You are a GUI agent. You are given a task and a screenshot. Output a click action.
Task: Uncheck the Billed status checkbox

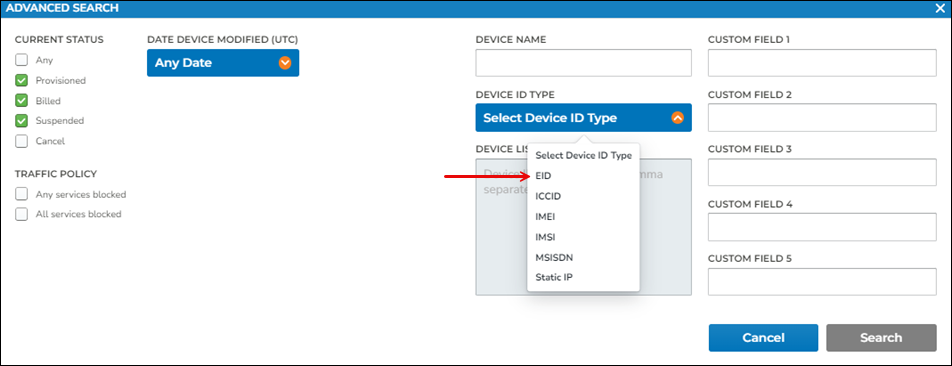click(x=22, y=100)
